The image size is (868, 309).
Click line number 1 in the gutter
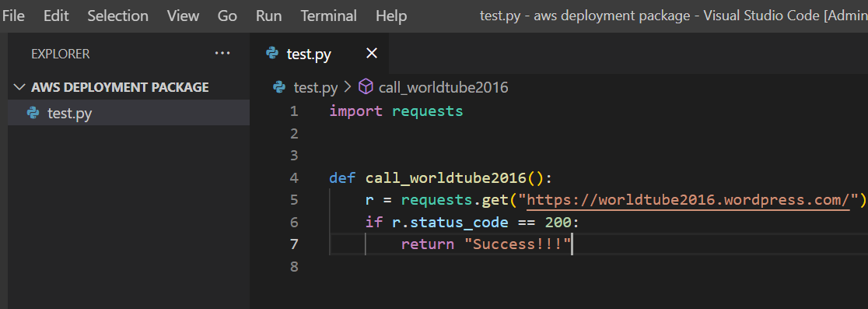pyautogui.click(x=294, y=111)
